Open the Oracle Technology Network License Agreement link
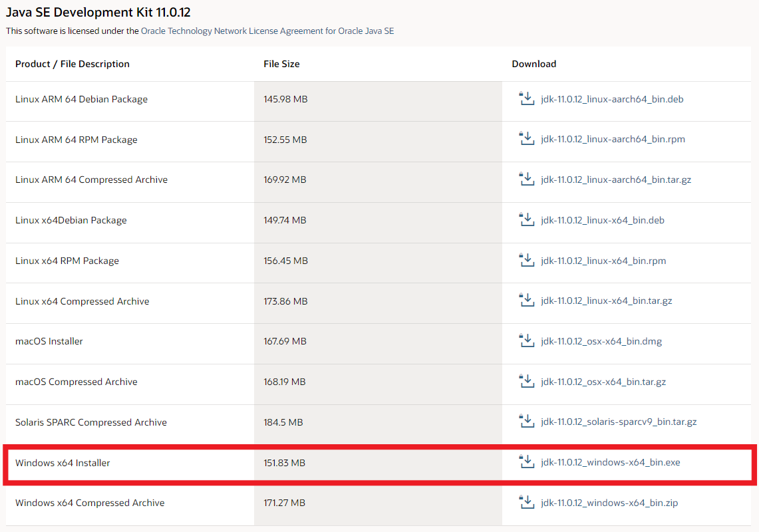This screenshot has width=759, height=532. click(x=267, y=31)
